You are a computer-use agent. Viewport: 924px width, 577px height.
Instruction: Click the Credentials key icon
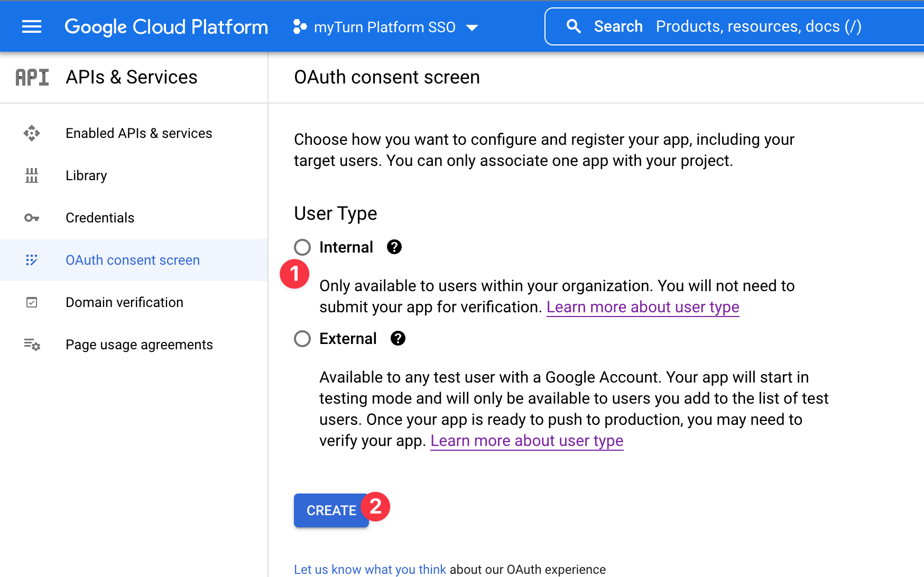point(32,218)
